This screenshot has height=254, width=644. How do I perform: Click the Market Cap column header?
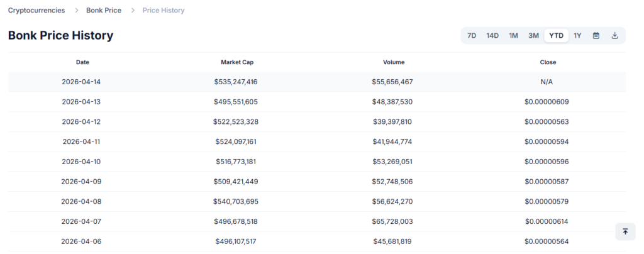click(x=237, y=62)
